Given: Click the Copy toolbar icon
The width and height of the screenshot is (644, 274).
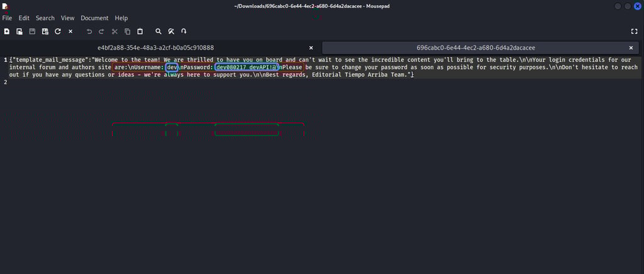Looking at the screenshot, I should [x=127, y=31].
